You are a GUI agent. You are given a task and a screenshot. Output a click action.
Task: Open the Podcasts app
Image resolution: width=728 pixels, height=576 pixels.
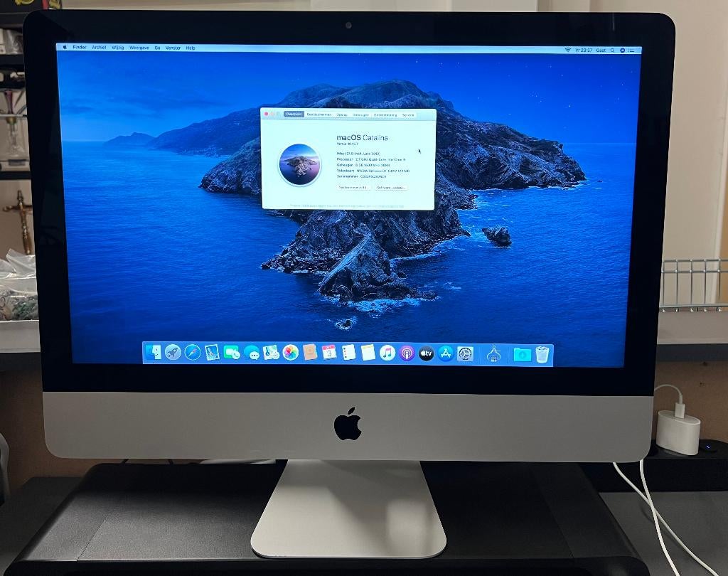[407, 353]
